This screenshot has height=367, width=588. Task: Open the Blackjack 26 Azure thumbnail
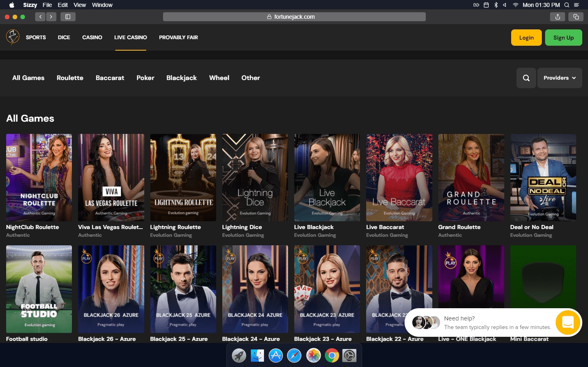click(x=111, y=289)
